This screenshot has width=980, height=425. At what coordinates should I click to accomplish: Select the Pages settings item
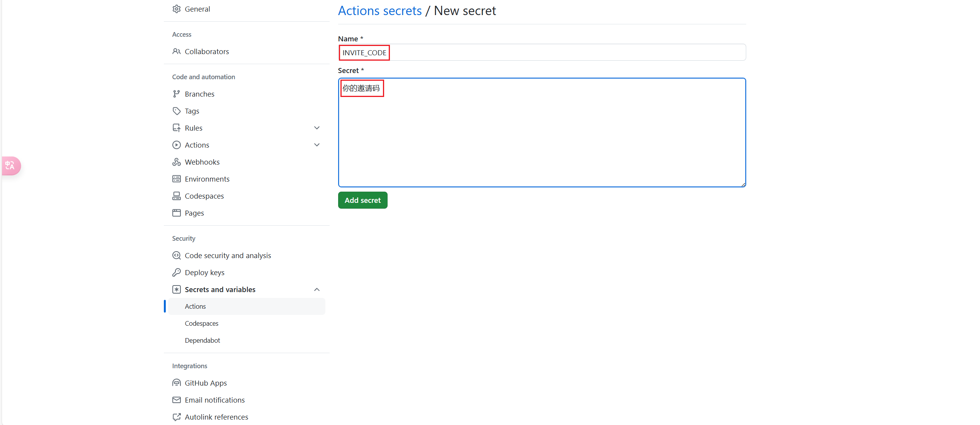click(x=194, y=213)
